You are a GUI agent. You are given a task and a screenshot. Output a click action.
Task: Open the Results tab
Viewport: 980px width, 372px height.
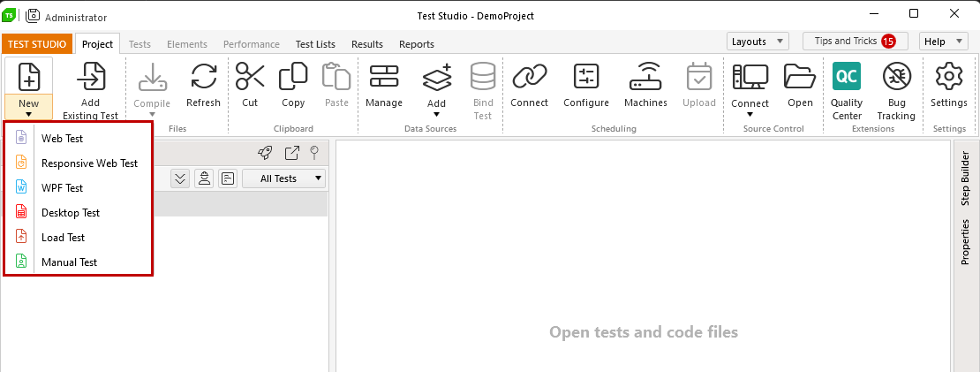point(367,44)
